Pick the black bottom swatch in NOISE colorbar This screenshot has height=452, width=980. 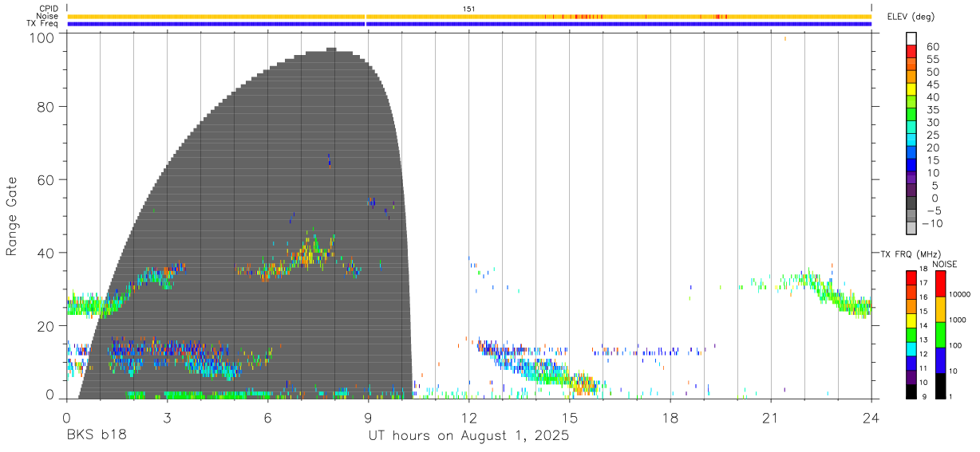click(941, 385)
